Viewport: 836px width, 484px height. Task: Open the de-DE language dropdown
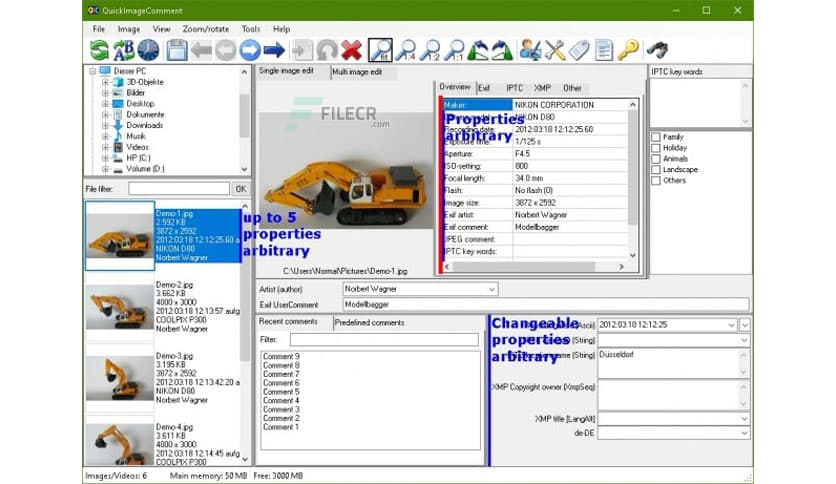click(743, 433)
